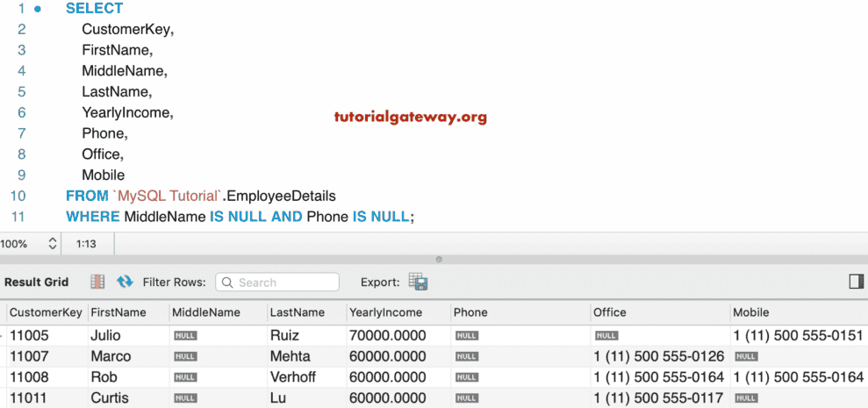Click line number 11 in the gutter
This screenshot has width=868, height=408.
click(x=18, y=217)
